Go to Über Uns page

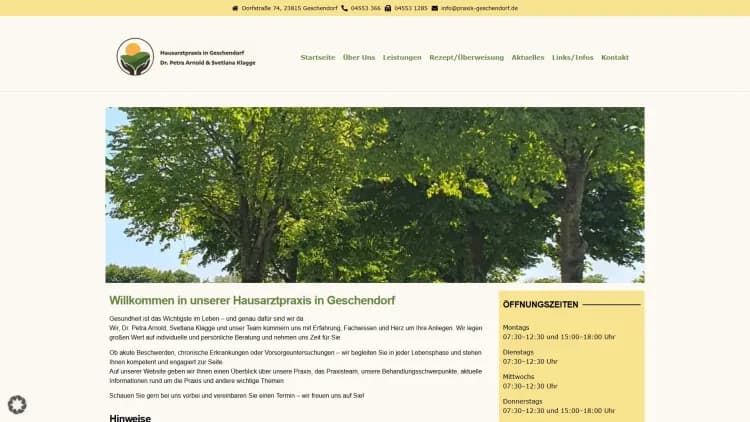359,57
